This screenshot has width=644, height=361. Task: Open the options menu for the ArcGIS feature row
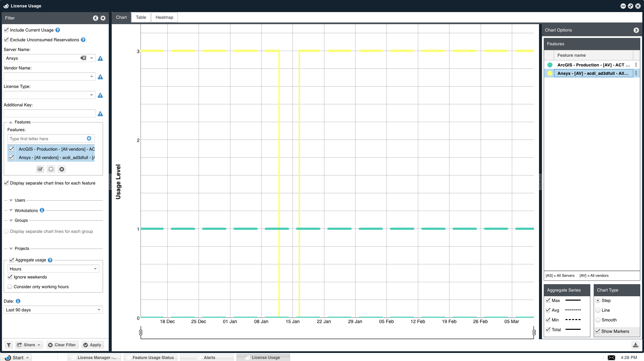pyautogui.click(x=636, y=65)
